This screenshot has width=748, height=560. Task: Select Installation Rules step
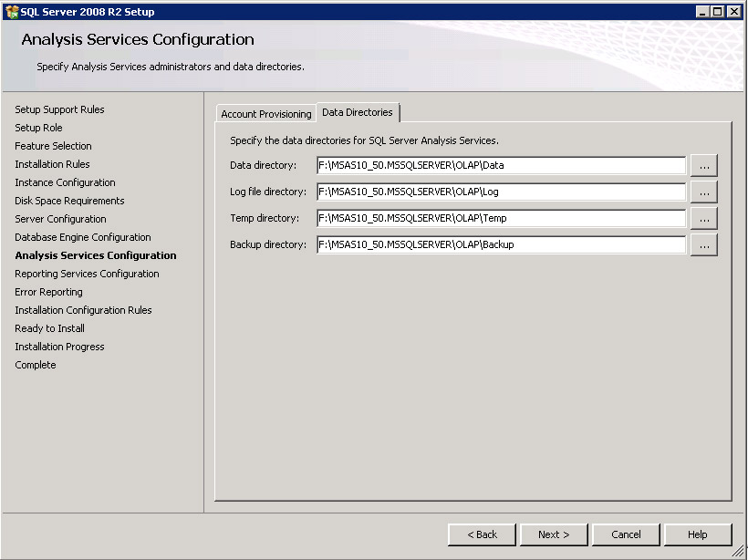click(52, 164)
